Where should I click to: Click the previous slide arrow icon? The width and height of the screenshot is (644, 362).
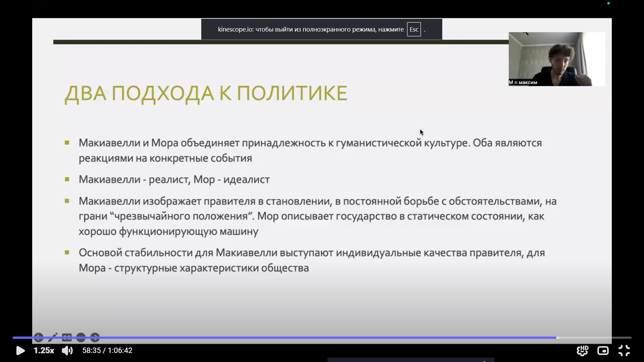click(x=39, y=337)
